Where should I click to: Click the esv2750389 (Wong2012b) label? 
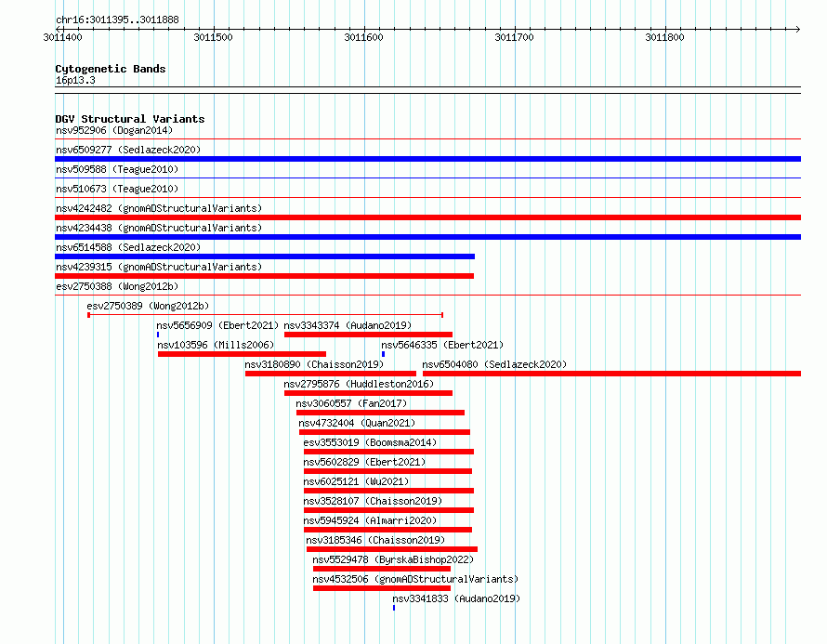[148, 306]
